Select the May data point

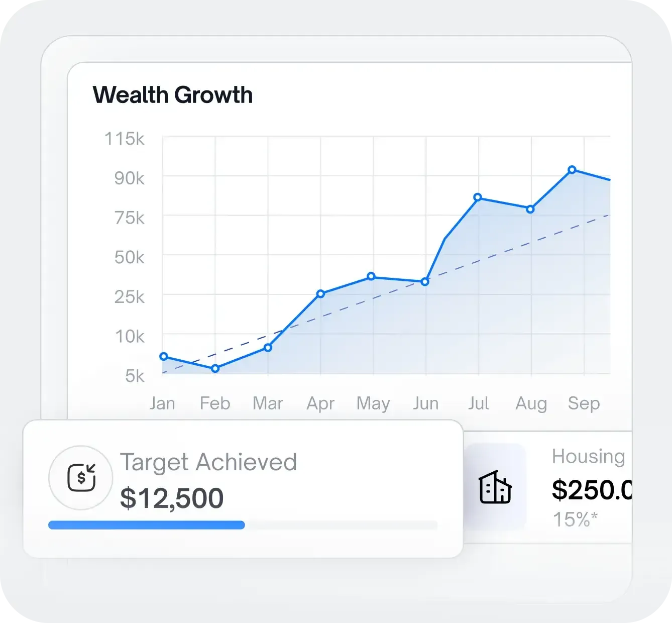point(371,276)
